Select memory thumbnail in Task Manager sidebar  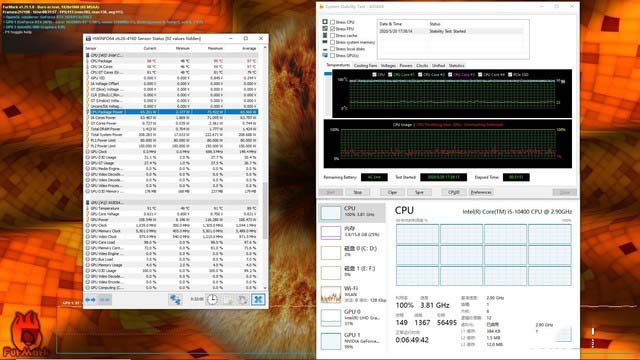[331, 232]
